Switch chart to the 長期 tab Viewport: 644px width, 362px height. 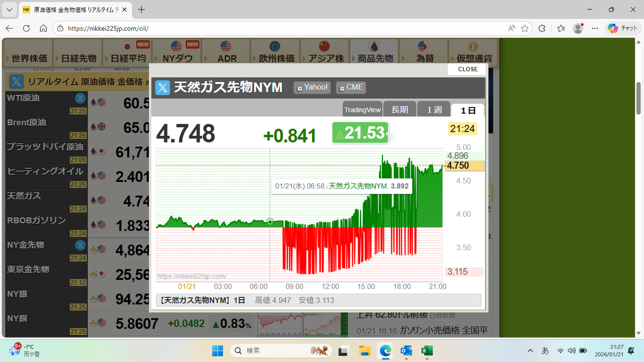point(399,110)
